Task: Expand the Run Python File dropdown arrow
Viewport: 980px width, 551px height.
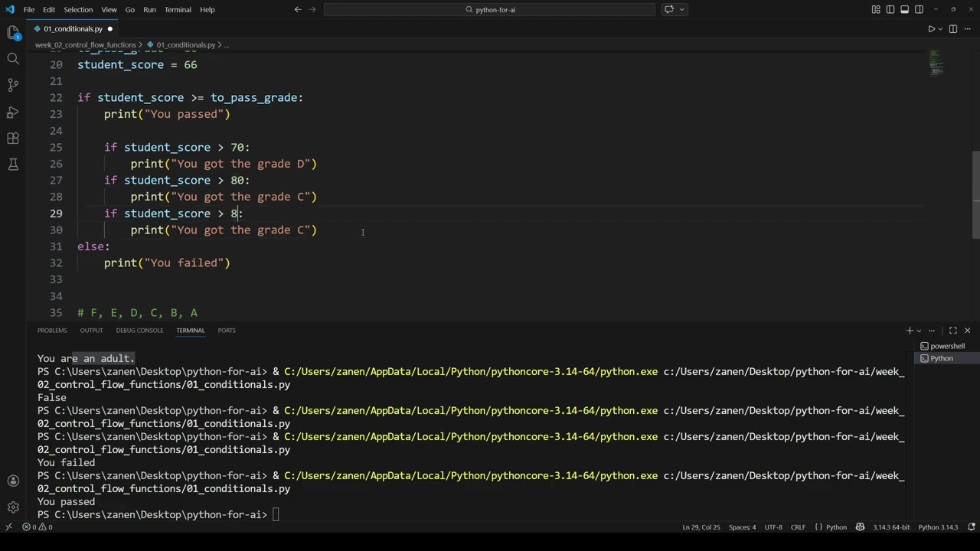Action: [x=941, y=29]
